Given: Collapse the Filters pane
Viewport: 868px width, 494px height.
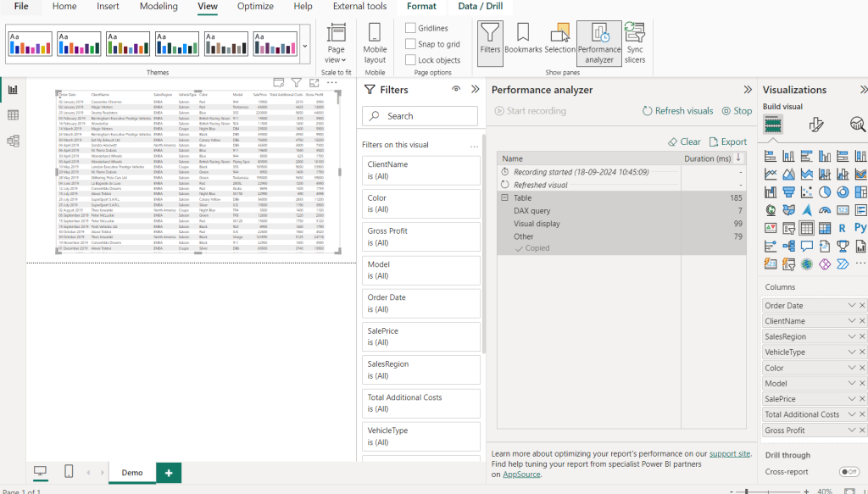Looking at the screenshot, I should tap(475, 89).
